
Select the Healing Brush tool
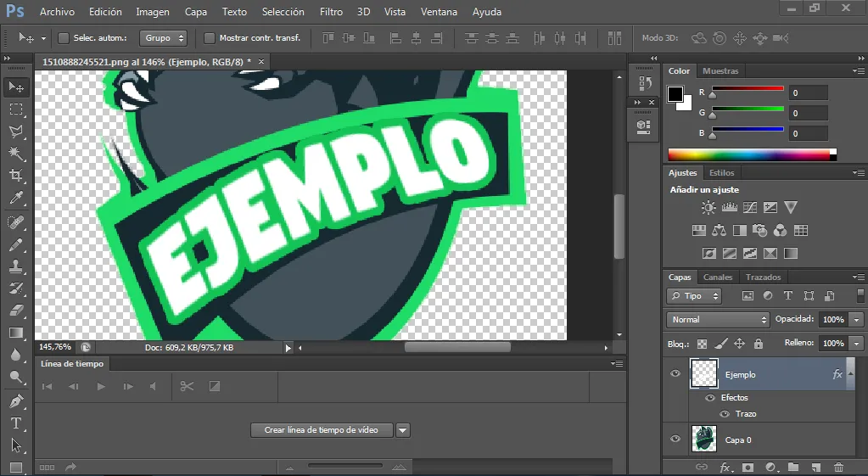pyautogui.click(x=16, y=222)
